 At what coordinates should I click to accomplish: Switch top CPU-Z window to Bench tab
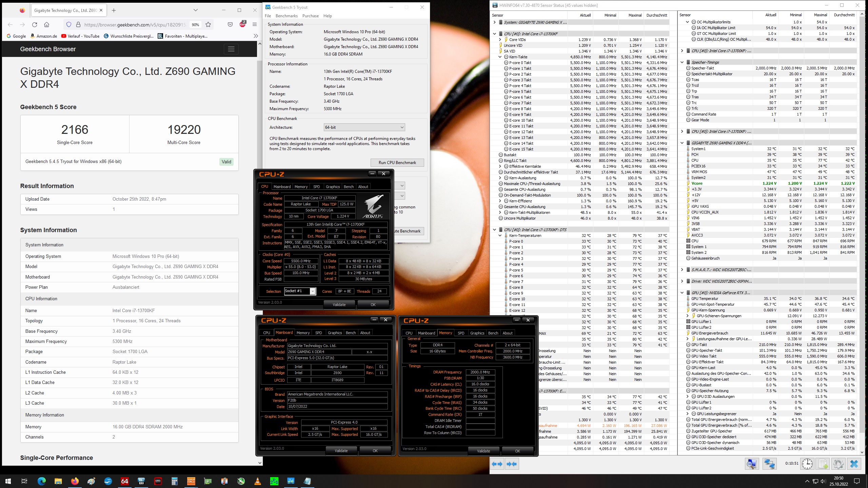click(x=349, y=187)
